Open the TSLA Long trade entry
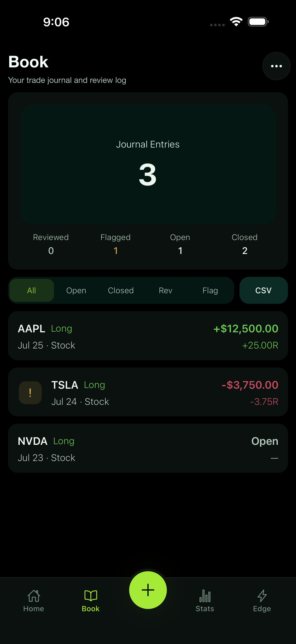296x644 pixels. click(148, 392)
